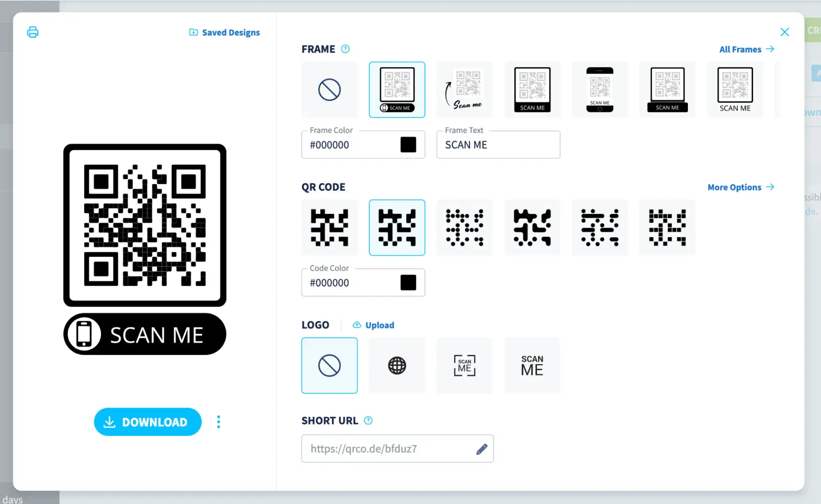Expand All Frames options panel

[x=746, y=49]
